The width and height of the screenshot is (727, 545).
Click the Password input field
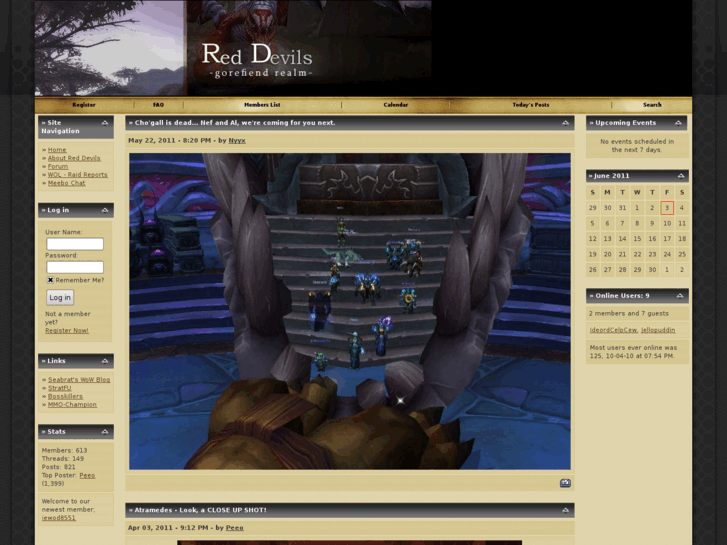75,267
